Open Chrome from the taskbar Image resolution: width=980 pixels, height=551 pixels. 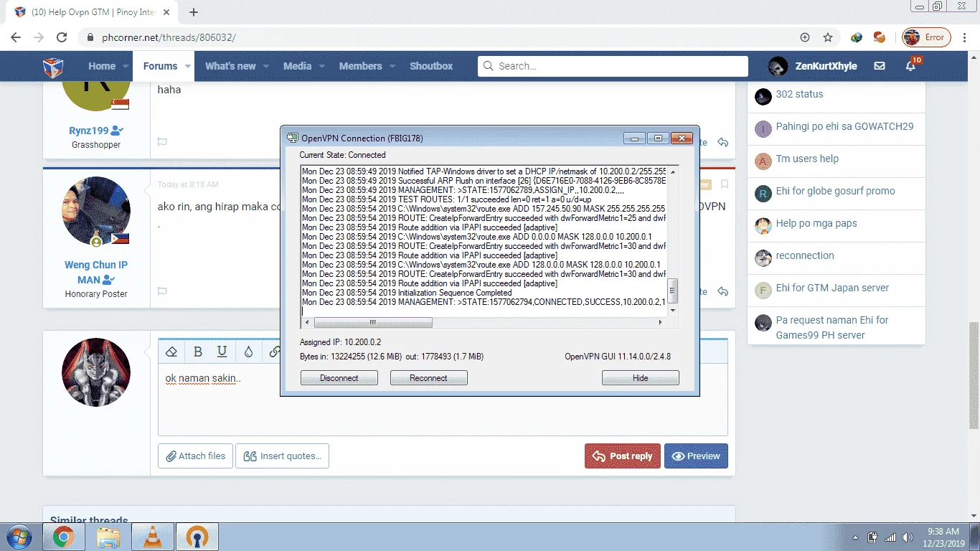64,537
